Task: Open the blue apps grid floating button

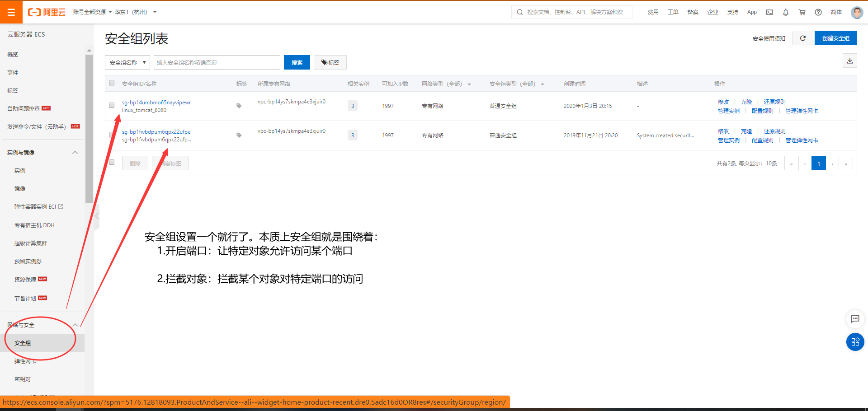Action: [x=855, y=342]
